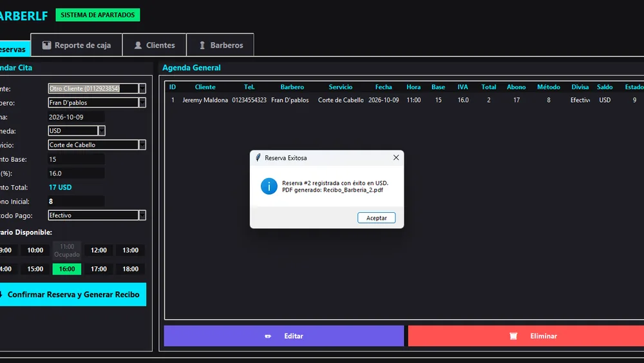
Task: Select the 10:00 time slot
Action: click(35, 250)
